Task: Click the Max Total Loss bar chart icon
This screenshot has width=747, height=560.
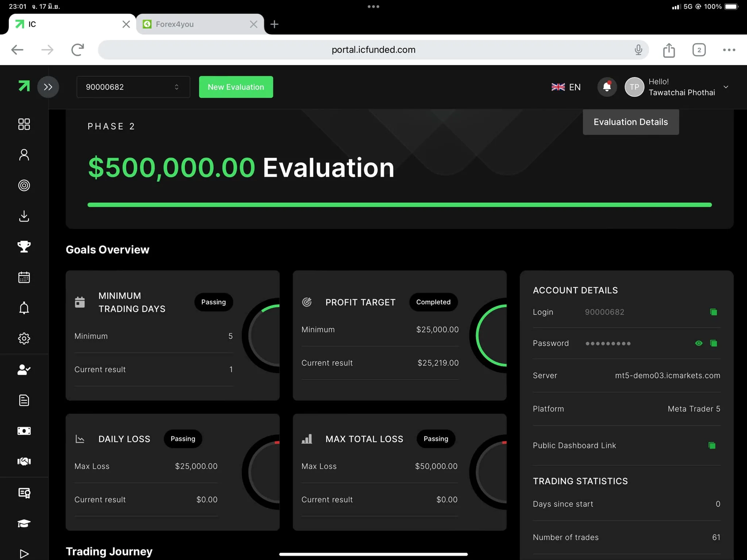Action: point(307,439)
